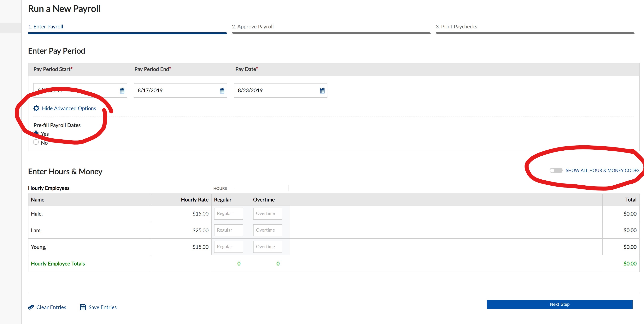Click the Save Entries link
Image resolution: width=644 pixels, height=324 pixels.
(x=102, y=307)
